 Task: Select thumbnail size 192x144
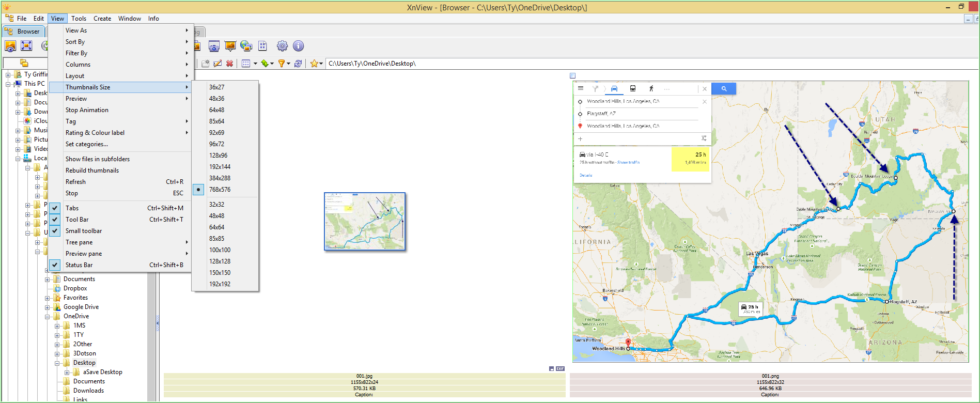[x=220, y=167]
